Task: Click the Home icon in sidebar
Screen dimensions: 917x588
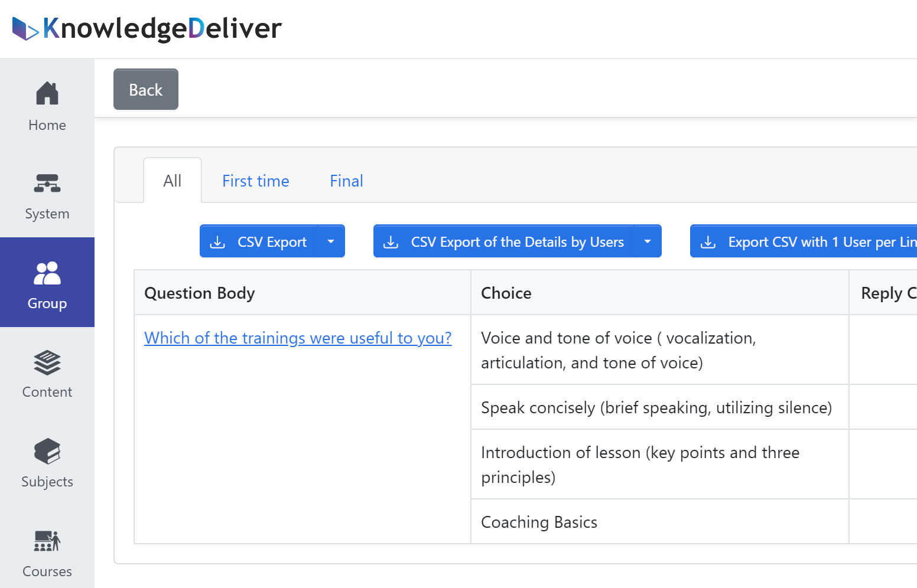Action: (47, 94)
